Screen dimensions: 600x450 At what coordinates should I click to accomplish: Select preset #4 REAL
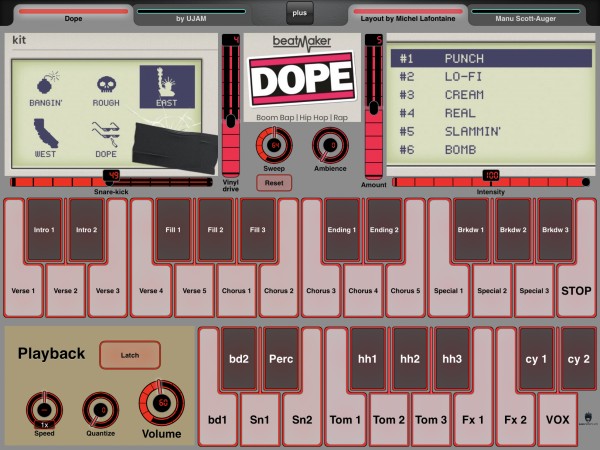point(491,113)
